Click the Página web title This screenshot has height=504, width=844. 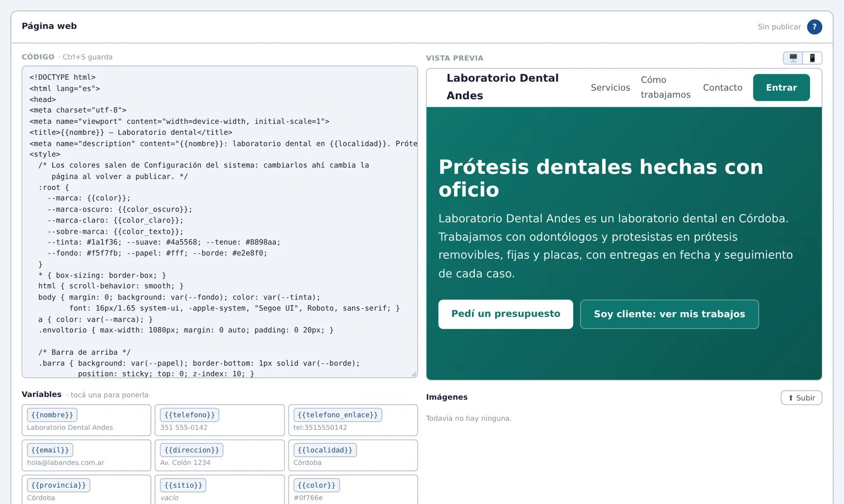49,26
